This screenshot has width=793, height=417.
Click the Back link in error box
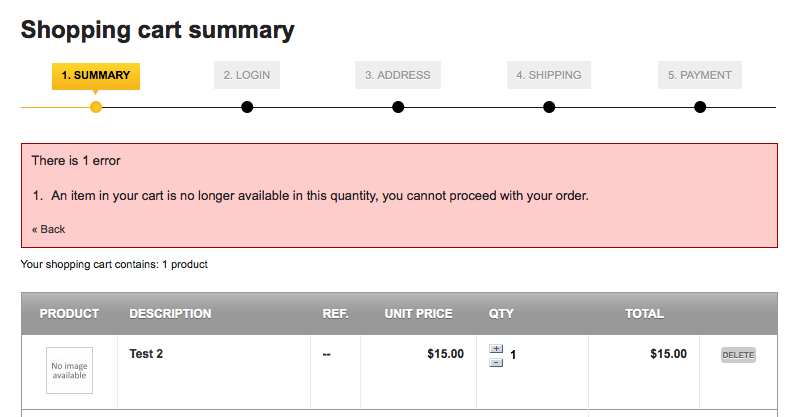click(x=48, y=229)
